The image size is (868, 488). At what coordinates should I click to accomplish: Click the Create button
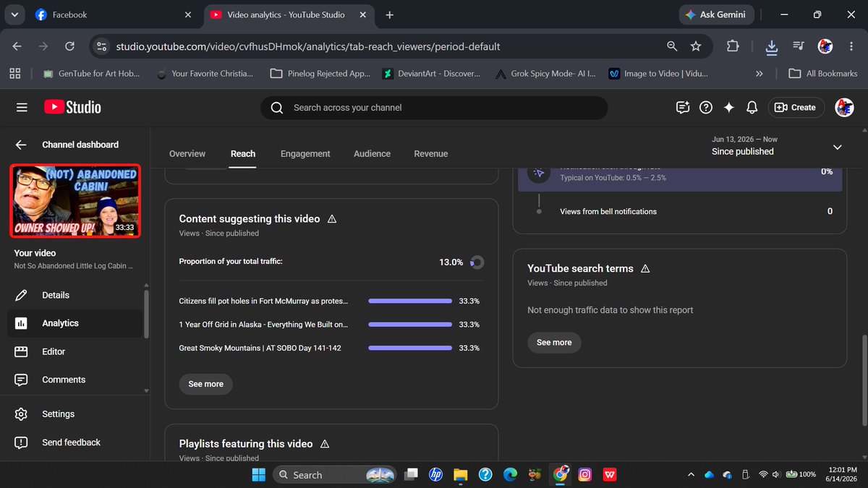796,107
